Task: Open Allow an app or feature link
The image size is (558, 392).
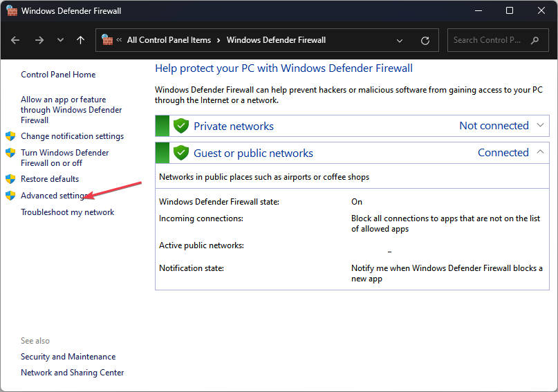Action: [x=71, y=109]
